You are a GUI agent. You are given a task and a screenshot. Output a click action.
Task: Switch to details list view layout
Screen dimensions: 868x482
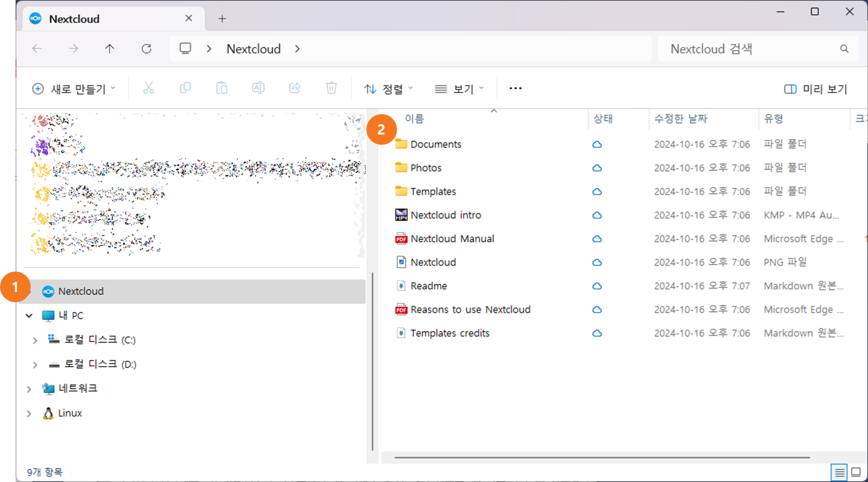pos(839,472)
